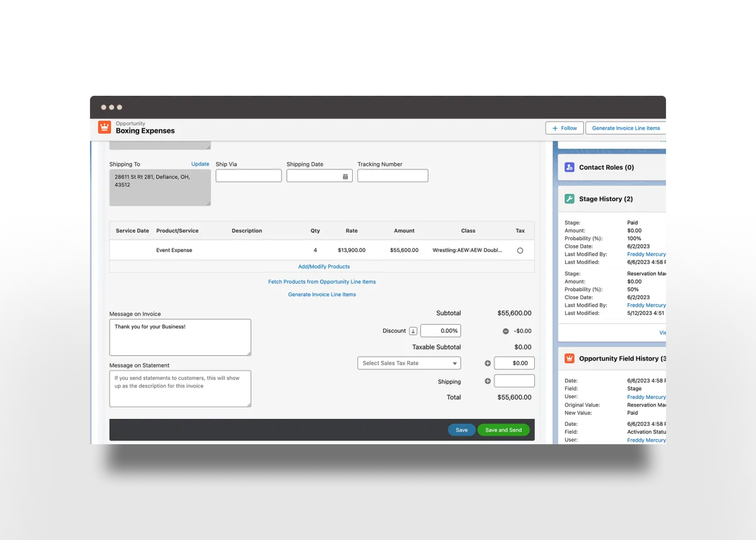The width and height of the screenshot is (756, 540).
Task: Click the $0.00 sales tax amount field
Action: pyautogui.click(x=514, y=363)
